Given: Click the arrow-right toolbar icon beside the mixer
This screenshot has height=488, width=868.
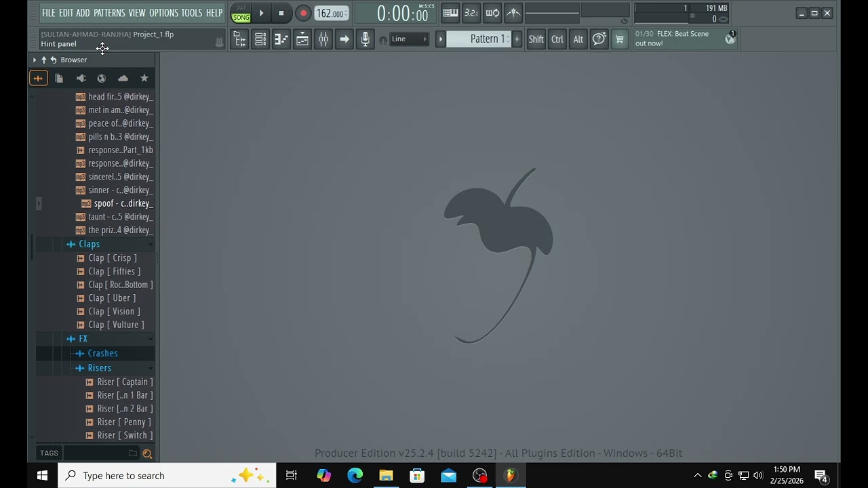Looking at the screenshot, I should coord(344,39).
